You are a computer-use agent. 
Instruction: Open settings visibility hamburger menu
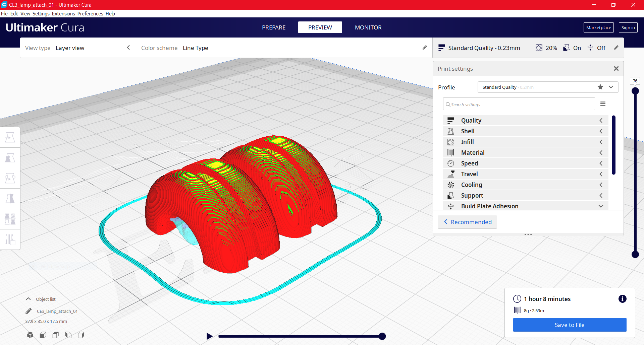click(x=603, y=104)
